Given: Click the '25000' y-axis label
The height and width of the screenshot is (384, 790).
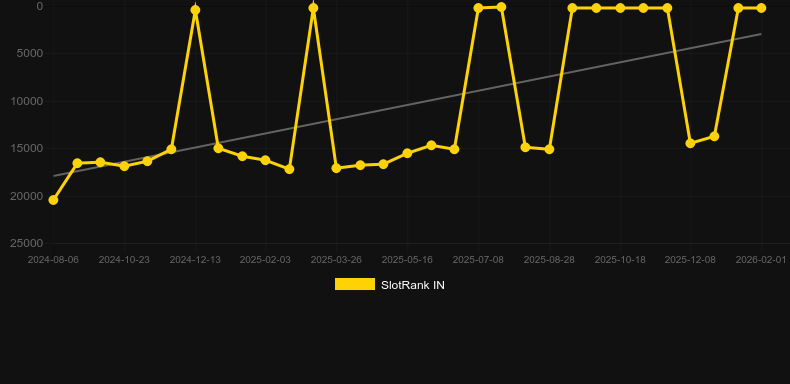Looking at the screenshot, I should [x=27, y=243].
